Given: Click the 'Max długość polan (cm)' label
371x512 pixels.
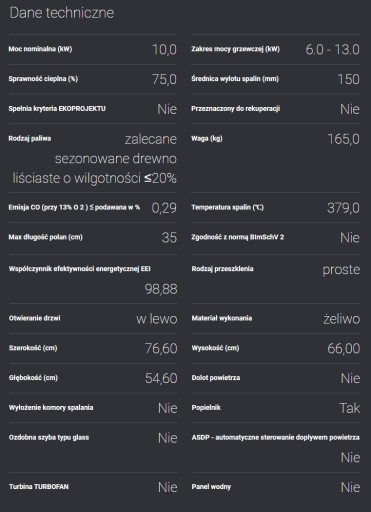Looking at the screenshot, I should 46,237.
